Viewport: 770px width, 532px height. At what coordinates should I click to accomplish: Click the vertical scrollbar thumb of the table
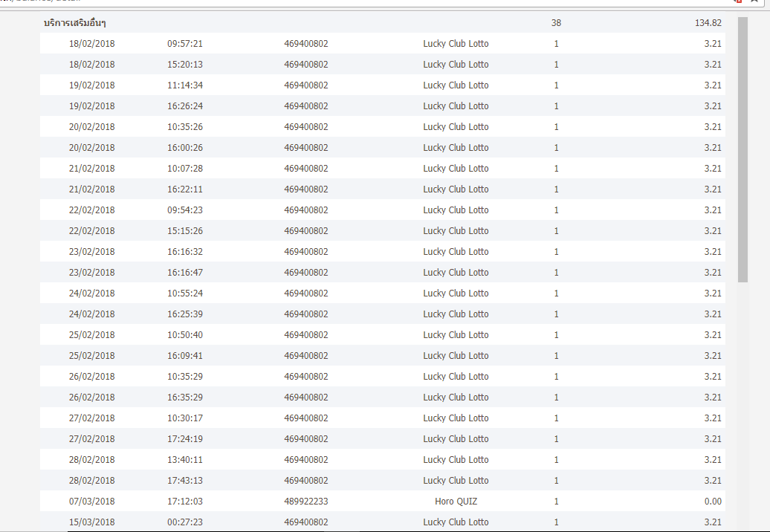coord(742,149)
